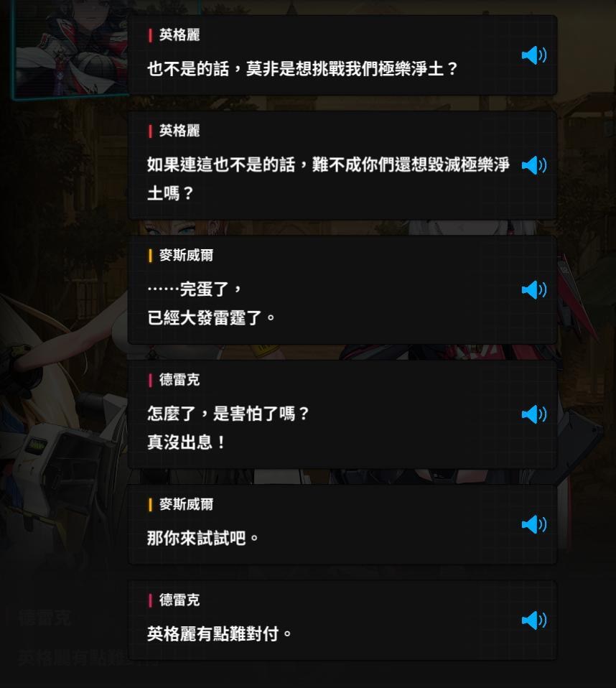Select the log entry 那你來試試吧。
Viewport: 616px width, 688px height.
tap(342, 524)
